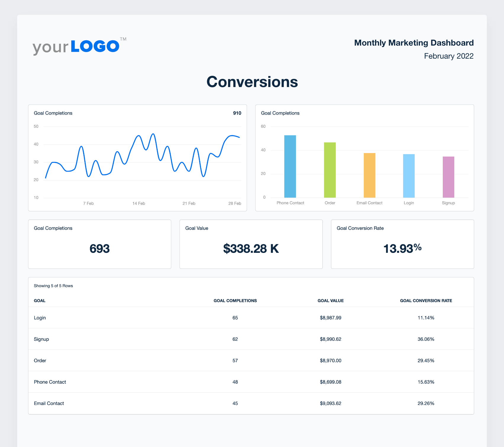Viewport: 504px width, 447px height.
Task: Click the Order bar chart label
Action: click(330, 203)
